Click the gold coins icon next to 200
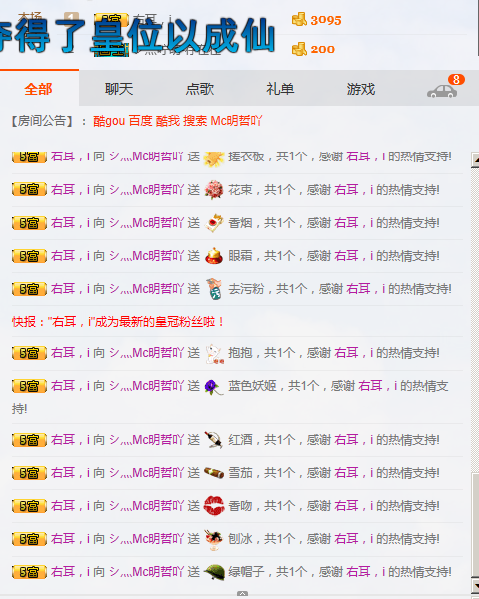 coord(299,49)
